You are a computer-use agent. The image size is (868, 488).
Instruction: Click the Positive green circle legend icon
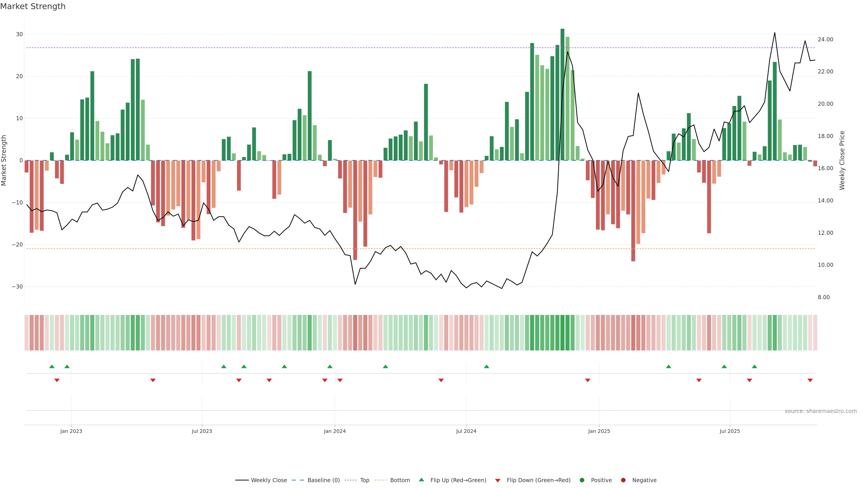pos(582,480)
